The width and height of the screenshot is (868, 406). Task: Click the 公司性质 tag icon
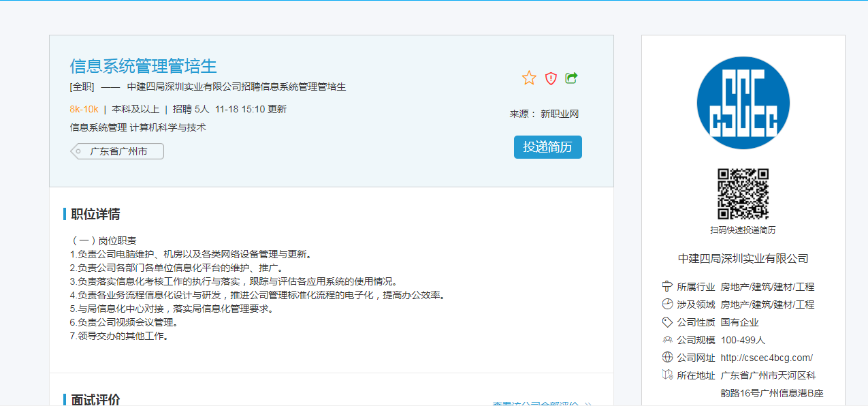point(667,322)
